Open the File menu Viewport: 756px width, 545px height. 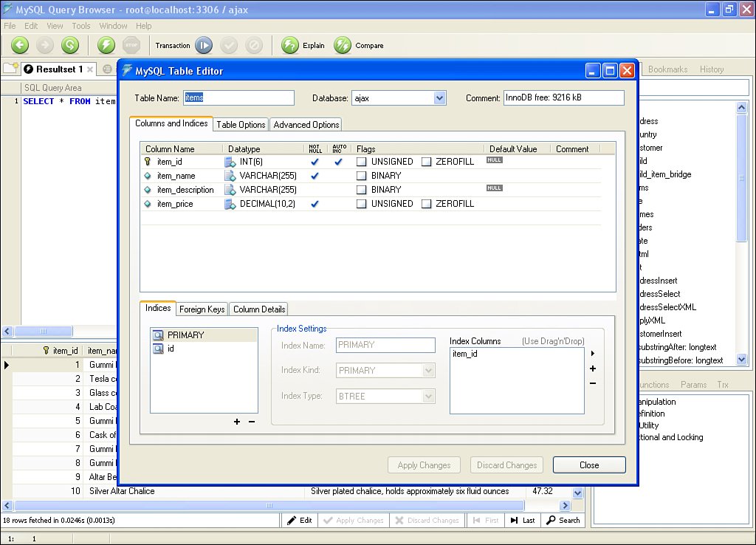click(x=10, y=26)
